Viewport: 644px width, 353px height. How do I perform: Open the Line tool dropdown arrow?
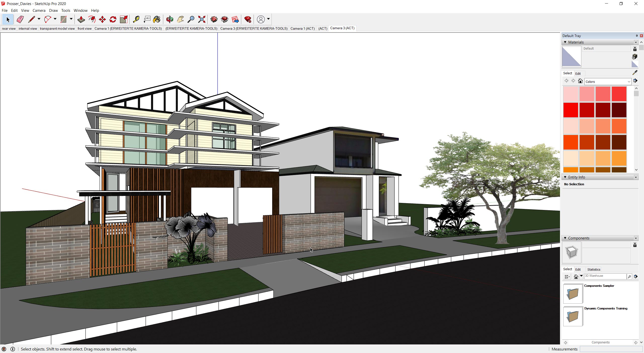[39, 19]
